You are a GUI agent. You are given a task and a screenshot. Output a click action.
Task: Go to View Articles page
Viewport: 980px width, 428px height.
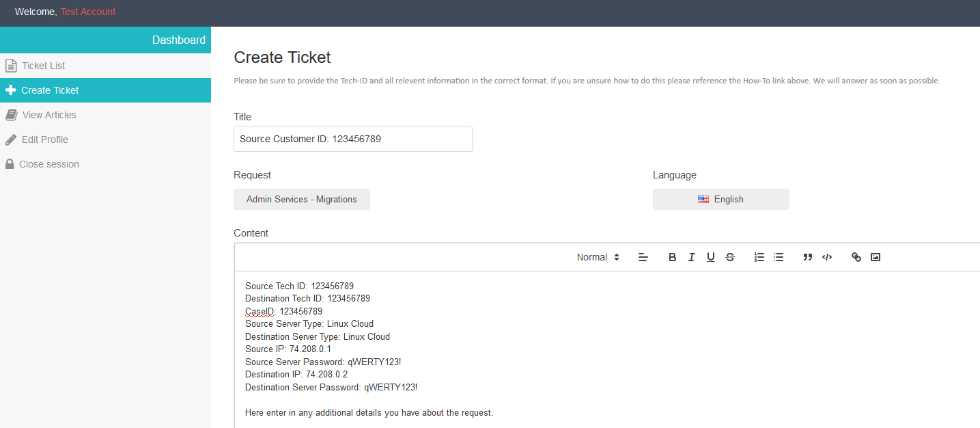(49, 115)
